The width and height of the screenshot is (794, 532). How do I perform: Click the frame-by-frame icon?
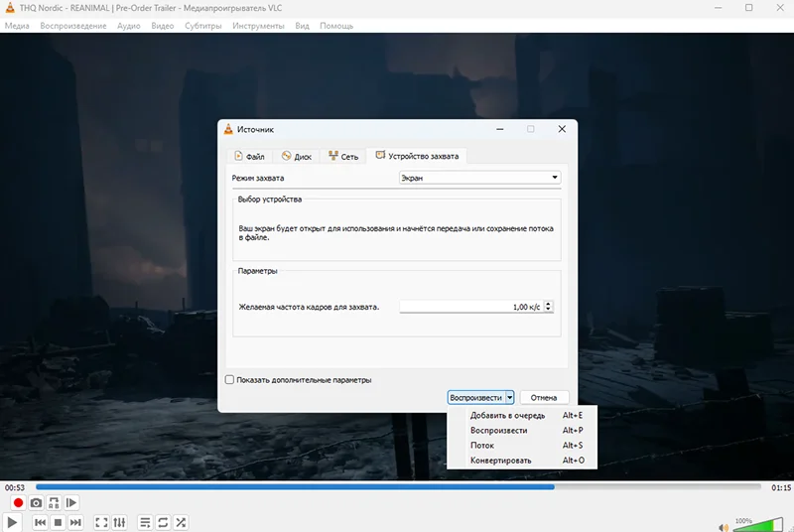(71, 503)
